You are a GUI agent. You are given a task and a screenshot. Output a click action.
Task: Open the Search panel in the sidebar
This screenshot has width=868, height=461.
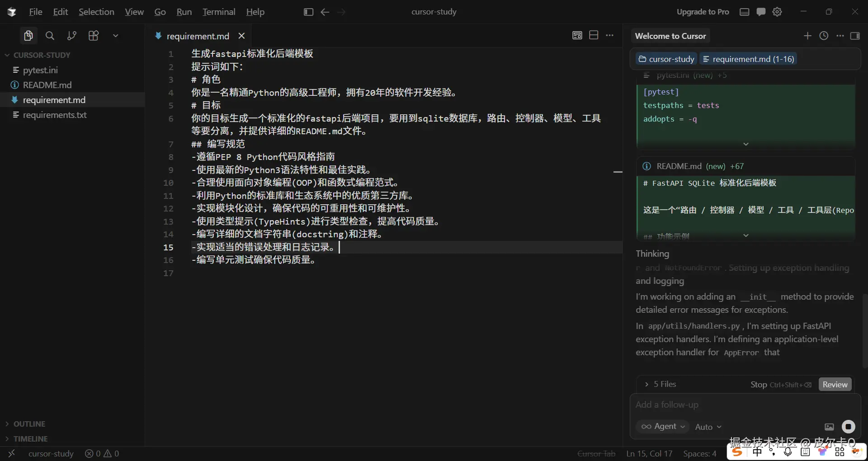click(x=50, y=36)
